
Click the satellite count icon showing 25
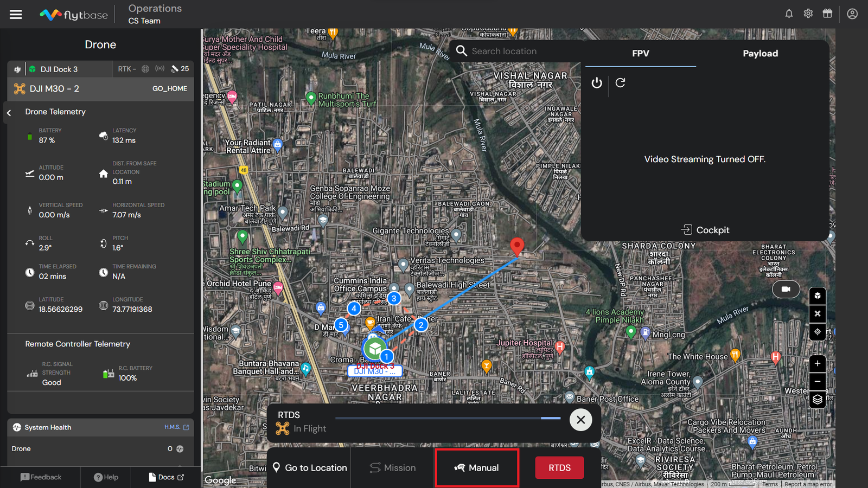[175, 69]
